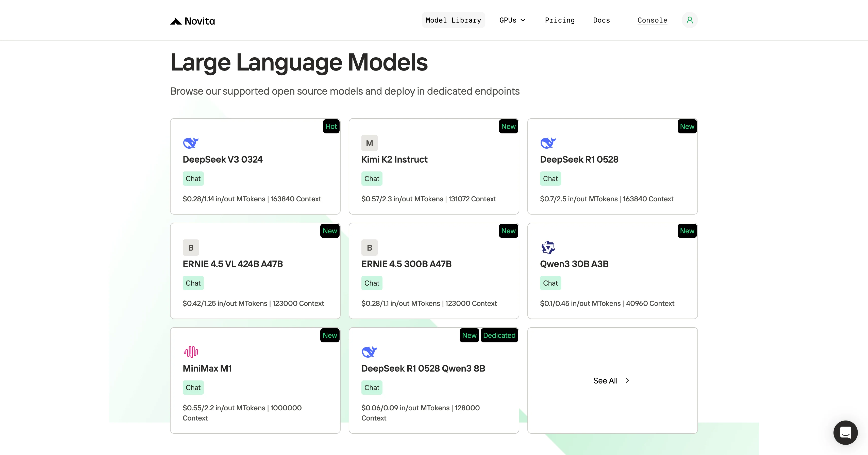Click the "$0.7/2.5 in/out MTokens" pricing text
This screenshot has height=455, width=868.
click(579, 199)
